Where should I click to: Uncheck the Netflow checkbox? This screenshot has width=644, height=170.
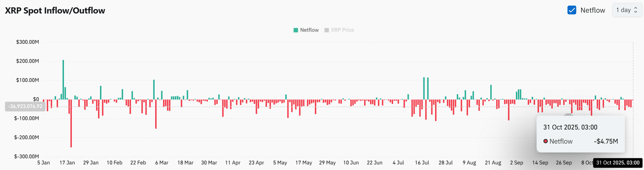(x=571, y=10)
